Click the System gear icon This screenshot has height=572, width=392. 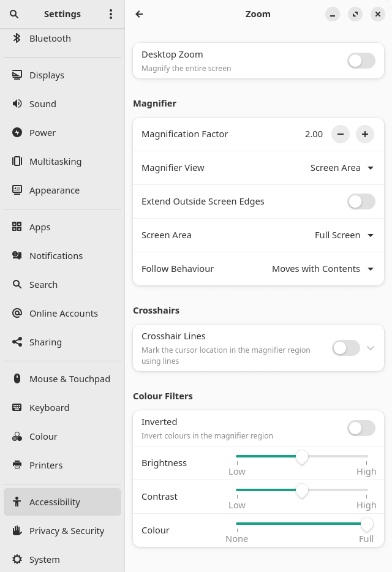[17, 559]
